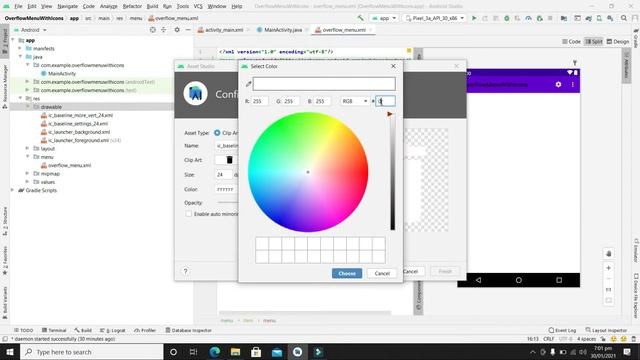This screenshot has width=640, height=360.
Task: Select overflow_menu.xml in the project tree
Action: pyautogui.click(x=69, y=165)
